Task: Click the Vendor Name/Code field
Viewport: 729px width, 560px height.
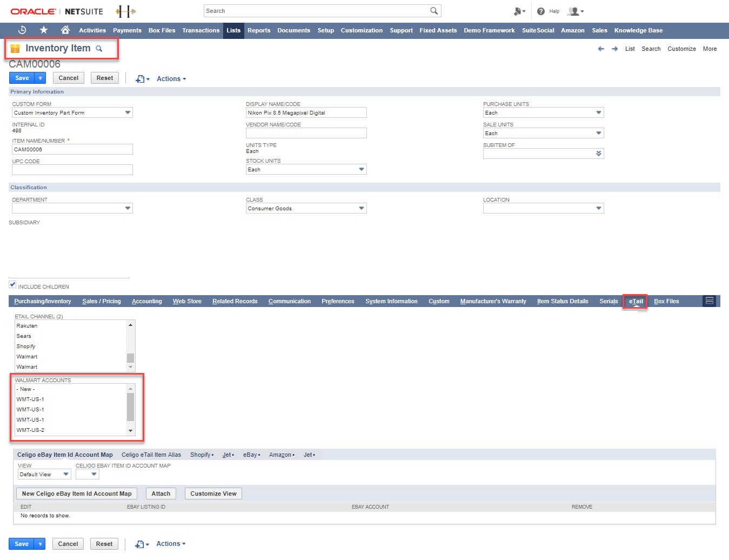Action: 306,133
